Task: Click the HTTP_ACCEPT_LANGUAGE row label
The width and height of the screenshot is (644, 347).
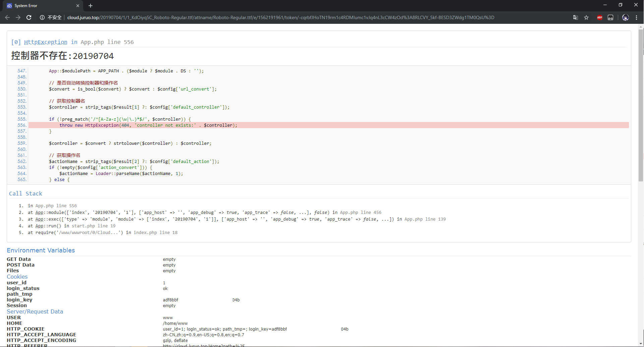Action: coord(42,335)
